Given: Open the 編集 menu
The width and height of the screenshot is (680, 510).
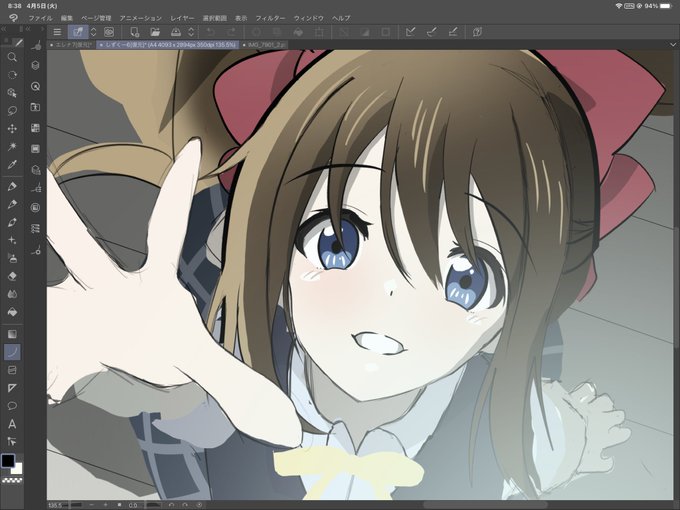Looking at the screenshot, I should [x=67, y=18].
